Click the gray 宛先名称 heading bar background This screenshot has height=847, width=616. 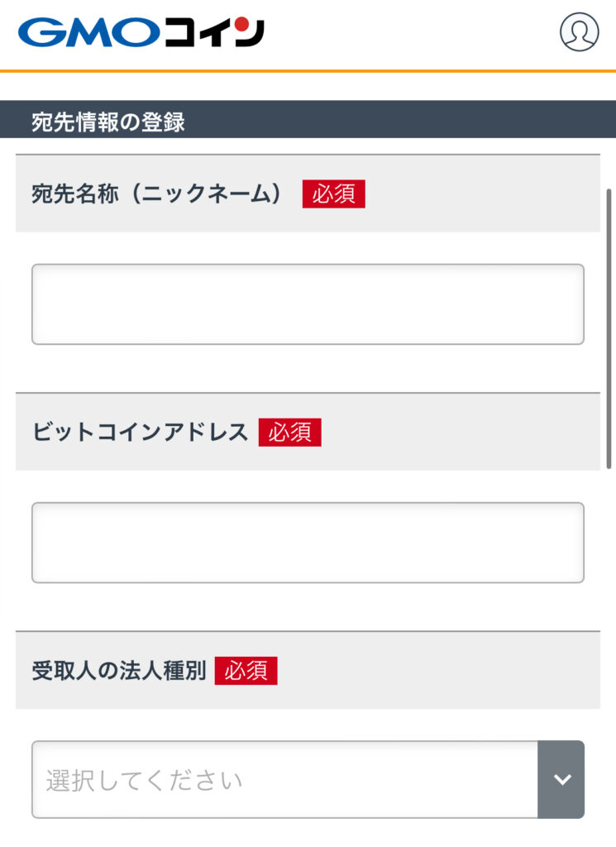click(x=480, y=194)
